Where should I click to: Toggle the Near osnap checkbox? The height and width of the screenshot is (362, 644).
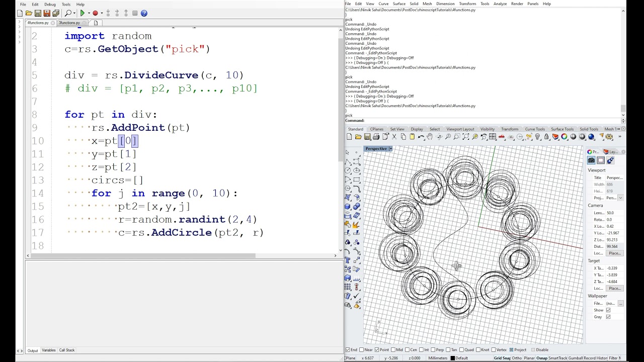361,350
